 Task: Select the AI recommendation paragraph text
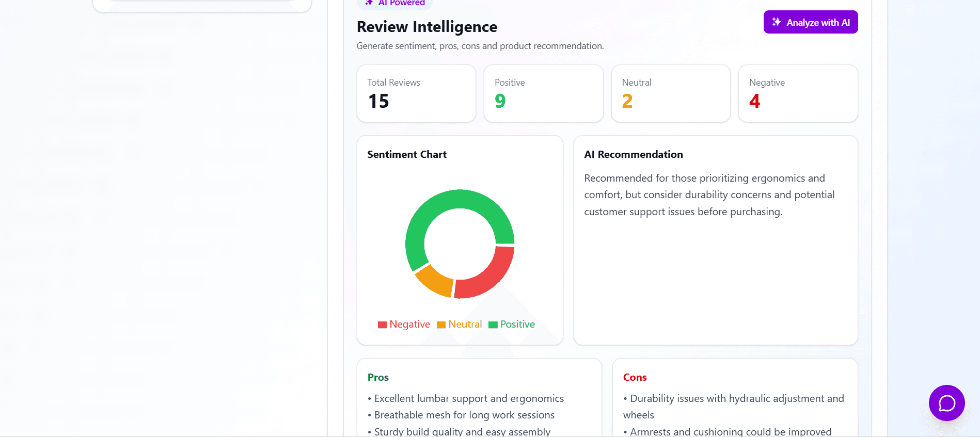tap(709, 195)
